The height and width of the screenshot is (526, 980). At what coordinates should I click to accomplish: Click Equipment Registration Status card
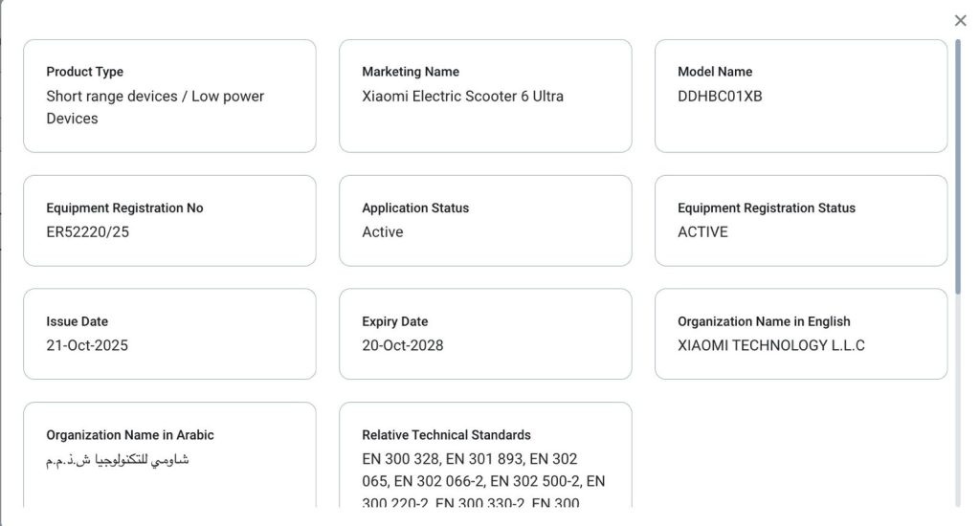pos(801,221)
